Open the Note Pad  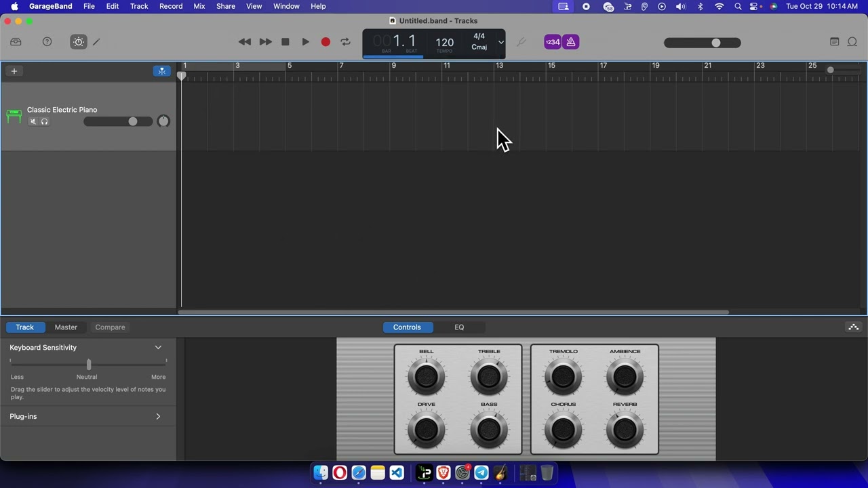(x=835, y=42)
